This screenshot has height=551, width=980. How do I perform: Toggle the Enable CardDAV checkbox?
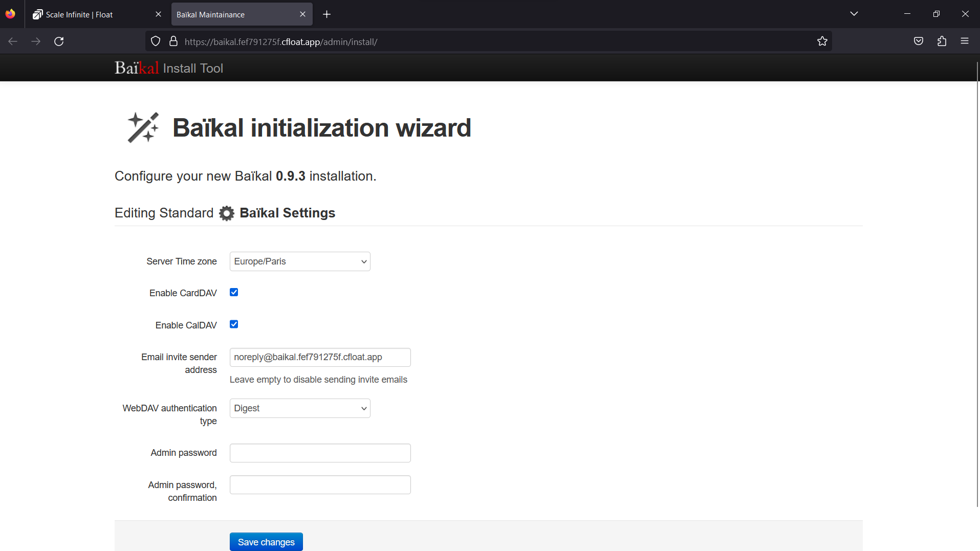pyautogui.click(x=234, y=292)
